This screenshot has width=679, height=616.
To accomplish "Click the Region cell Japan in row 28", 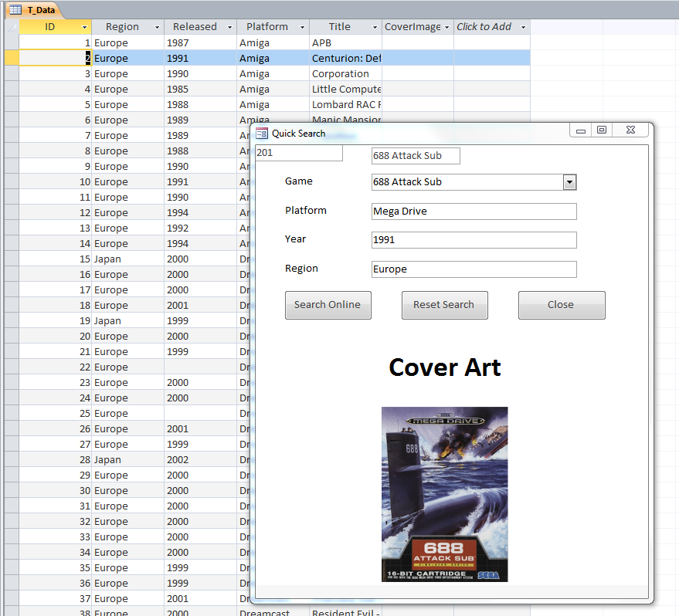I will point(127,460).
